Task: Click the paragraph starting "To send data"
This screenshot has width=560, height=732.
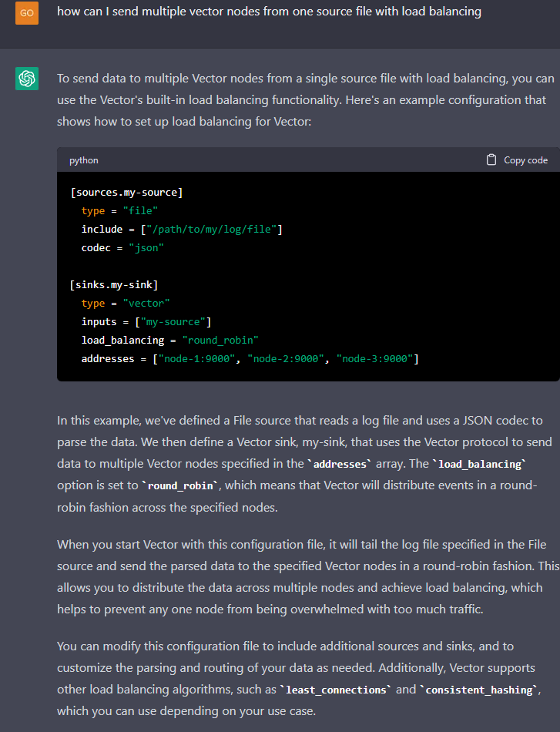Action: (306, 100)
